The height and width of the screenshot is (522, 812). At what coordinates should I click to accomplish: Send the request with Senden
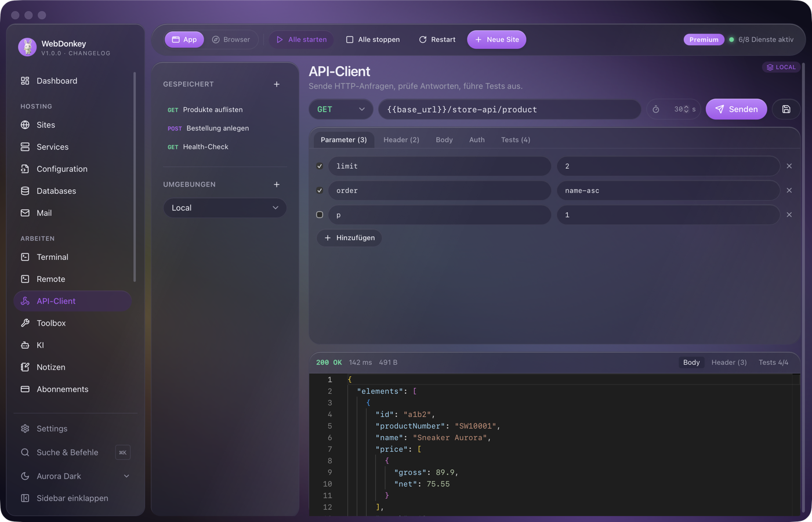(737, 109)
